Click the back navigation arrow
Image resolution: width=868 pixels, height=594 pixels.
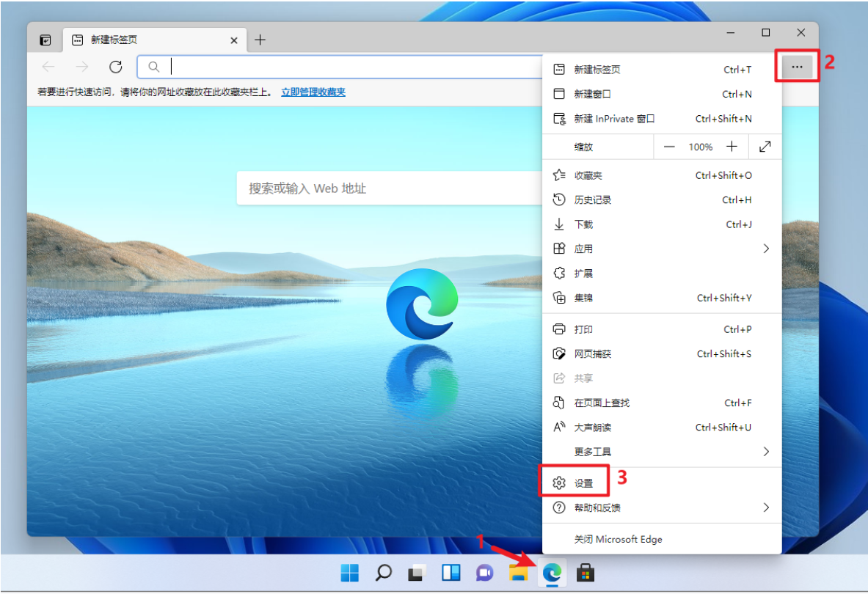48,66
